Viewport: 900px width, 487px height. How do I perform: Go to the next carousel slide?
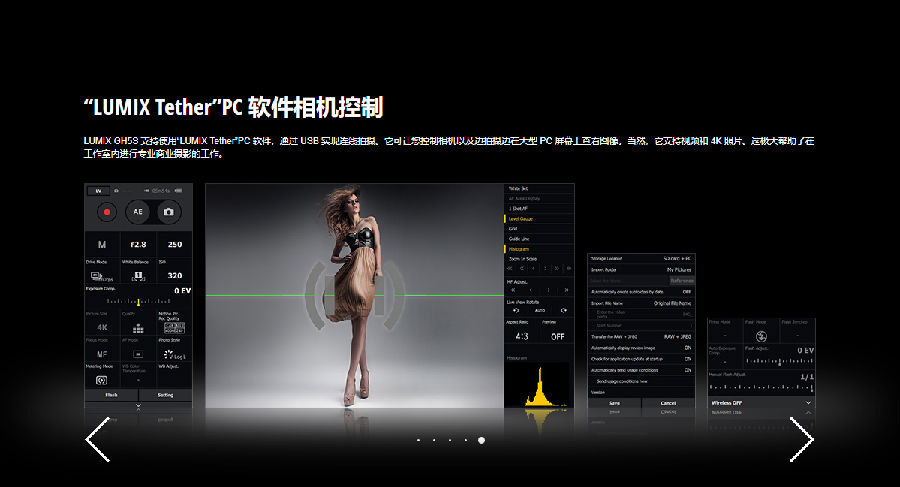point(801,439)
